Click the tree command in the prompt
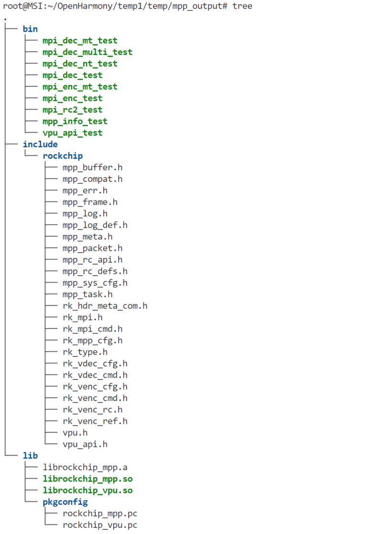Image resolution: width=392 pixels, height=534 pixels. point(242,6)
